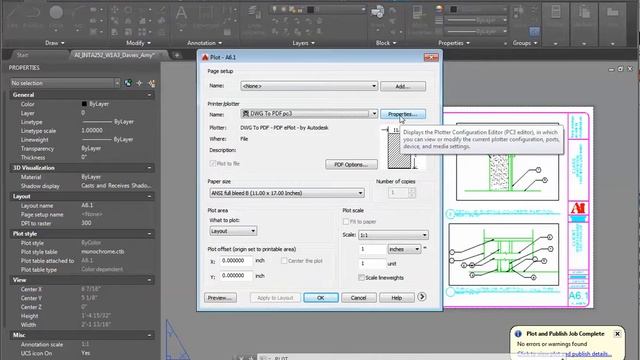Expand the Modify ribbon panel
640x360 pixels.
(x=138, y=43)
